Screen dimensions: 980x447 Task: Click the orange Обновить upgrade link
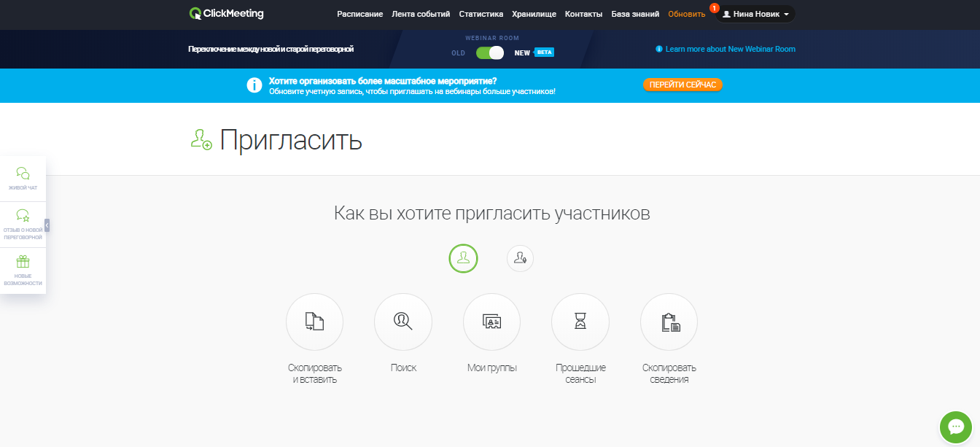click(686, 14)
